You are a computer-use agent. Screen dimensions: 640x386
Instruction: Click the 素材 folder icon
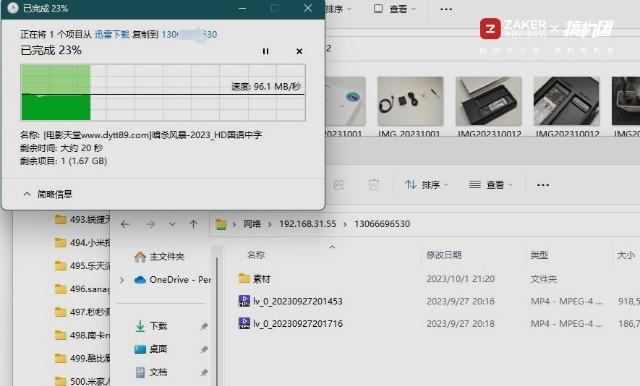(x=244, y=279)
